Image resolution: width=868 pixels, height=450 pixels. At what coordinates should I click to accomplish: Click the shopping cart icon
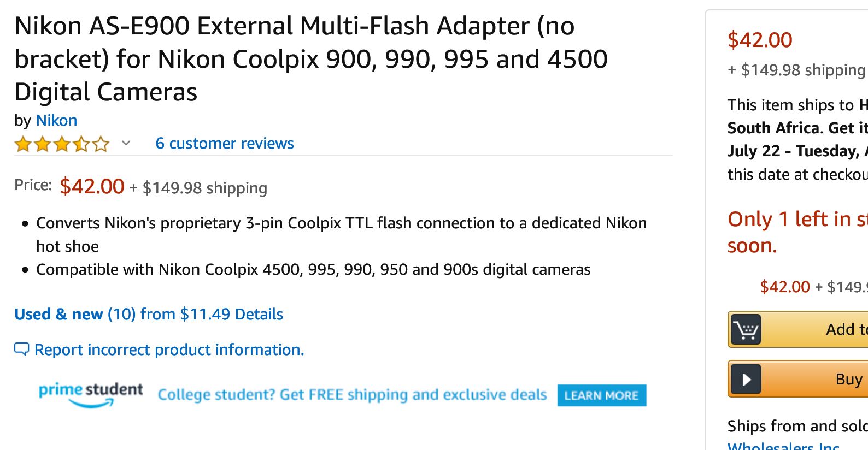(746, 329)
